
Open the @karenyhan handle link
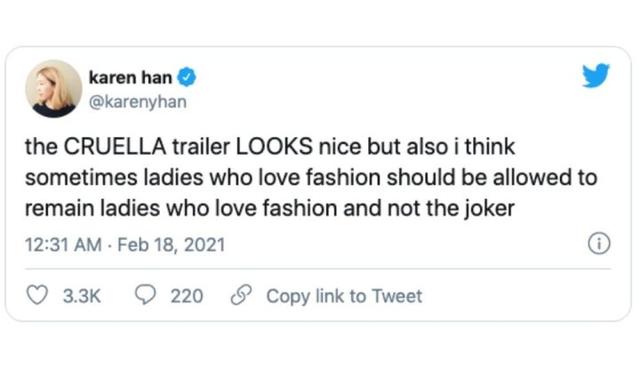tap(138, 102)
